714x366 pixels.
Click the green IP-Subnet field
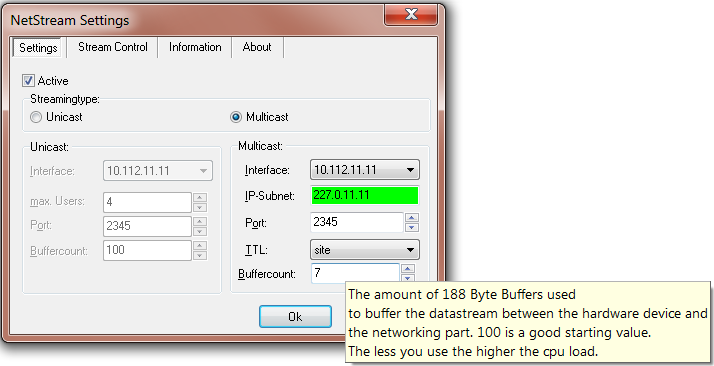pyautogui.click(x=364, y=195)
